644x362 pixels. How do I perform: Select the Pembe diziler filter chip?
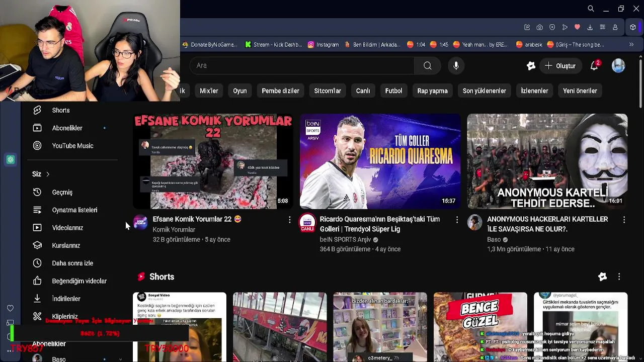280,91
